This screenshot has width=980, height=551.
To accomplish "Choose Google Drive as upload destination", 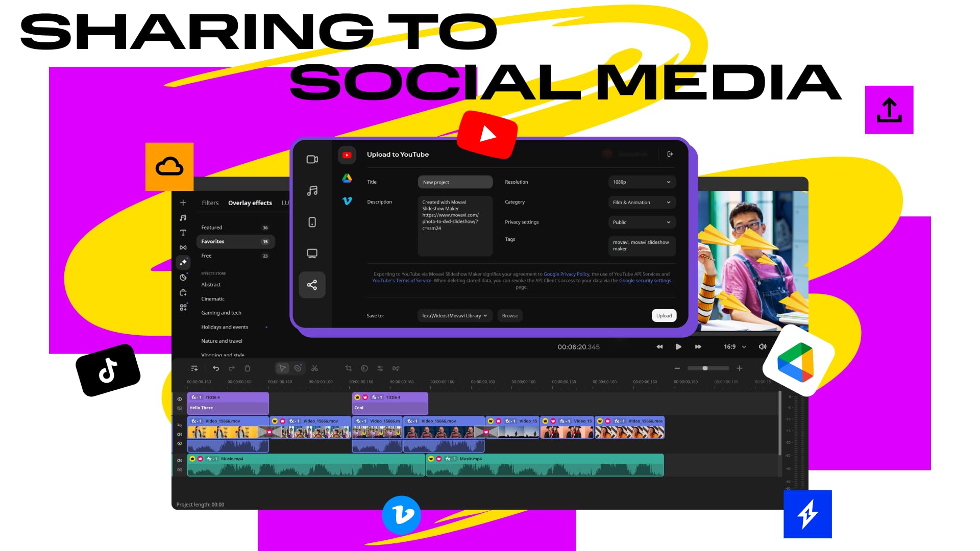I will coord(347,178).
